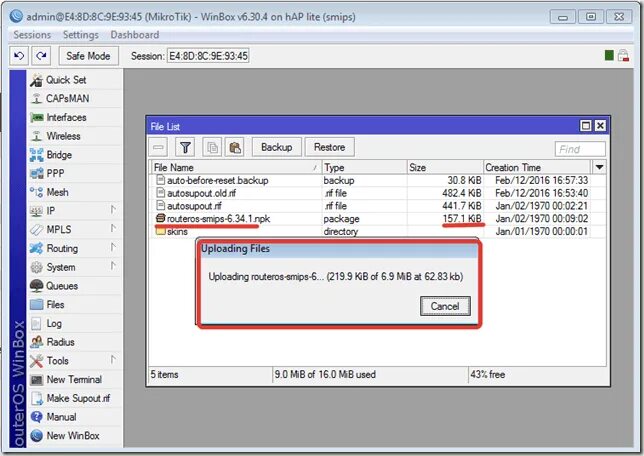Click the remove (minus) button in File List
Screen dimensions: 644x456
[x=158, y=147]
